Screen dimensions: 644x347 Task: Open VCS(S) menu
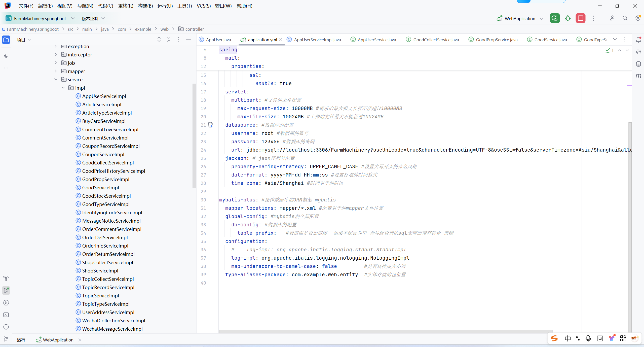(x=204, y=6)
